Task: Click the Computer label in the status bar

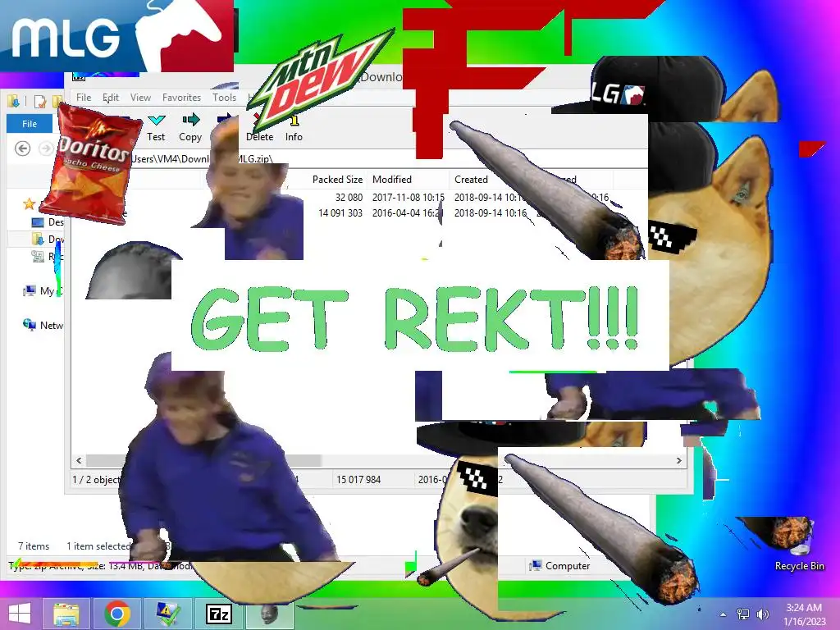Action: pyautogui.click(x=568, y=566)
